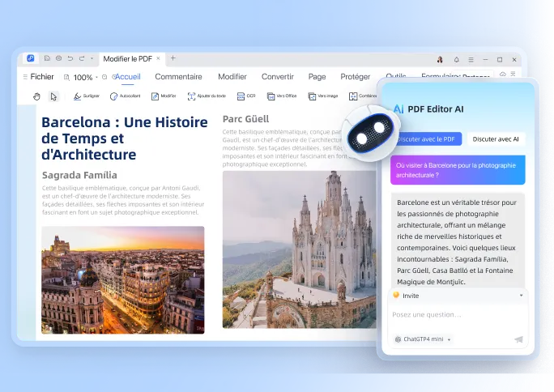Click the Sagrada Família description paragraph
Image resolution: width=554 pixels, height=392 pixels.
(x=123, y=200)
